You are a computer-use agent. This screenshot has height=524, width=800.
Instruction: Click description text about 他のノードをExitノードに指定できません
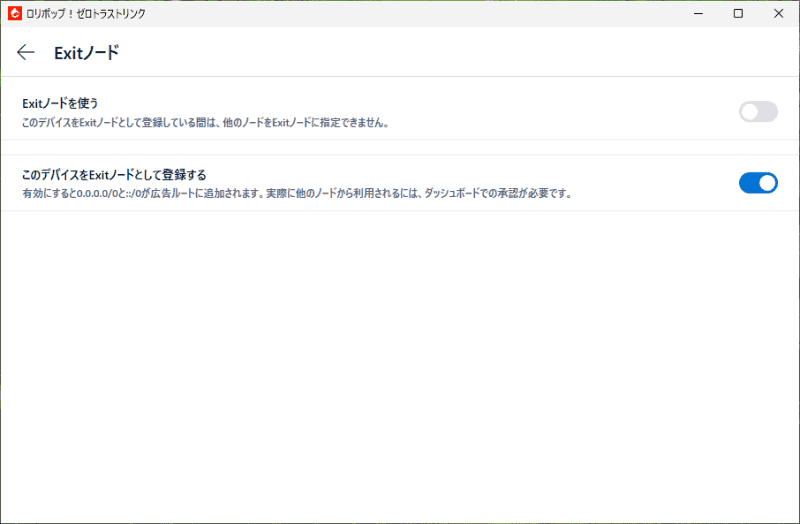(x=205, y=123)
